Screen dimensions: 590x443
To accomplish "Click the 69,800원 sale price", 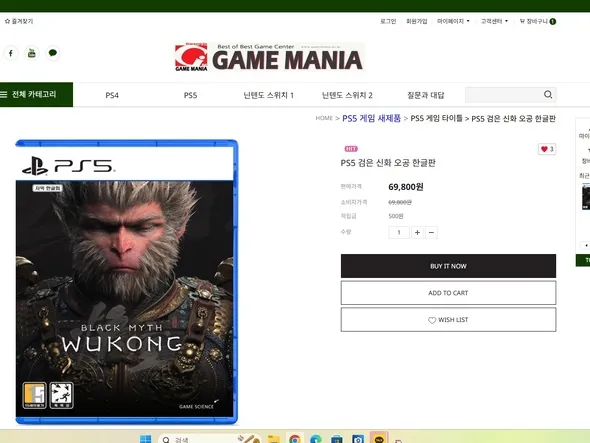I will coord(406,187).
